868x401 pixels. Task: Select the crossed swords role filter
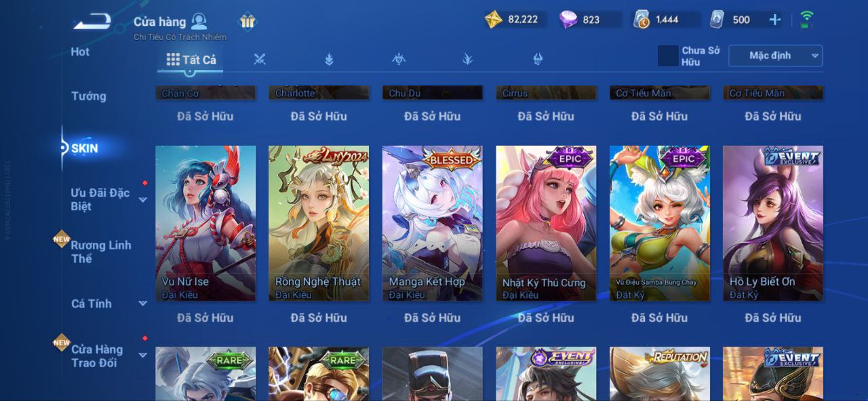click(259, 59)
